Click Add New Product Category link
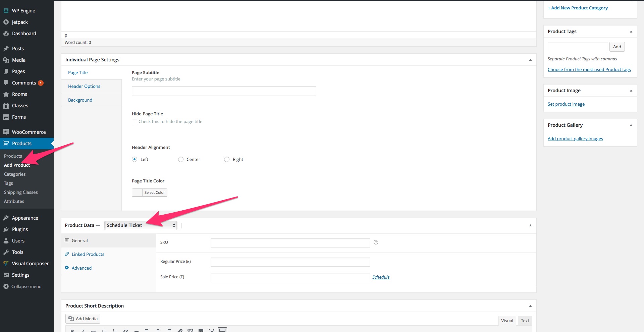This screenshot has width=644, height=332. coord(578,8)
